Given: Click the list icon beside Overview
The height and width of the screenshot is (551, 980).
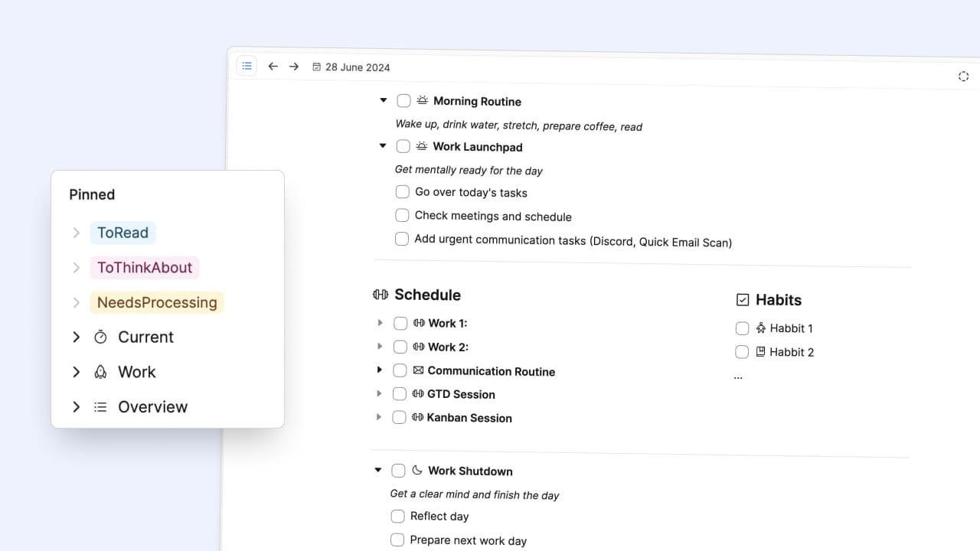Looking at the screenshot, I should click(x=100, y=407).
